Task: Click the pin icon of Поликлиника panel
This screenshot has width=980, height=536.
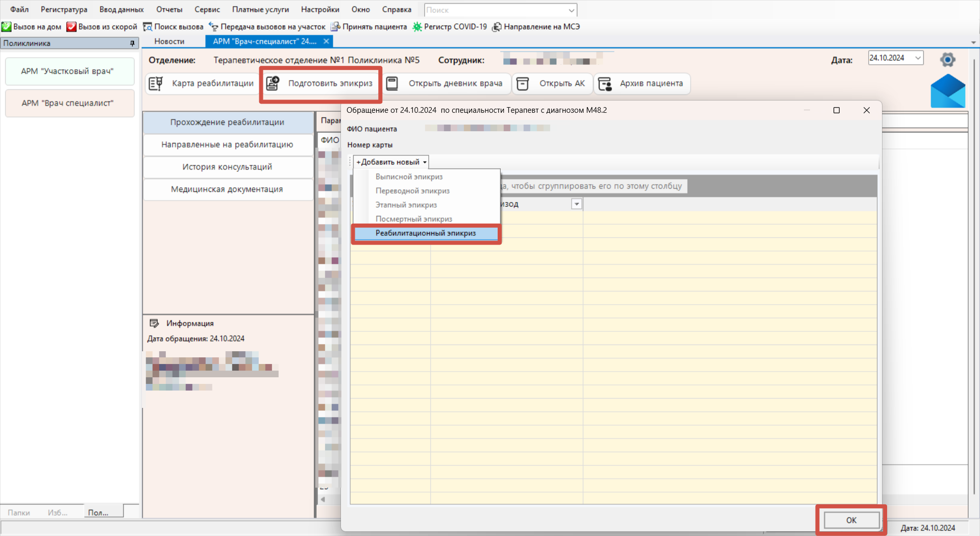Action: pyautogui.click(x=132, y=43)
